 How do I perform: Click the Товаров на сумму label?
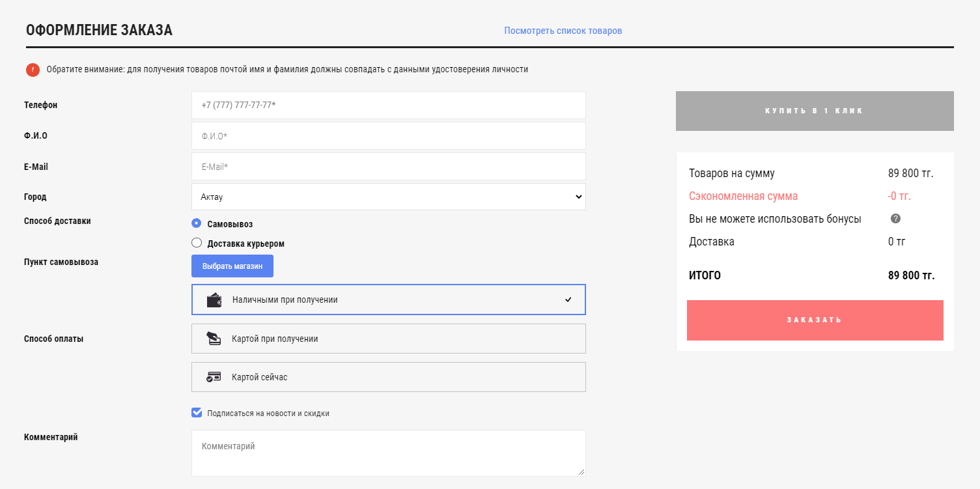tap(732, 173)
